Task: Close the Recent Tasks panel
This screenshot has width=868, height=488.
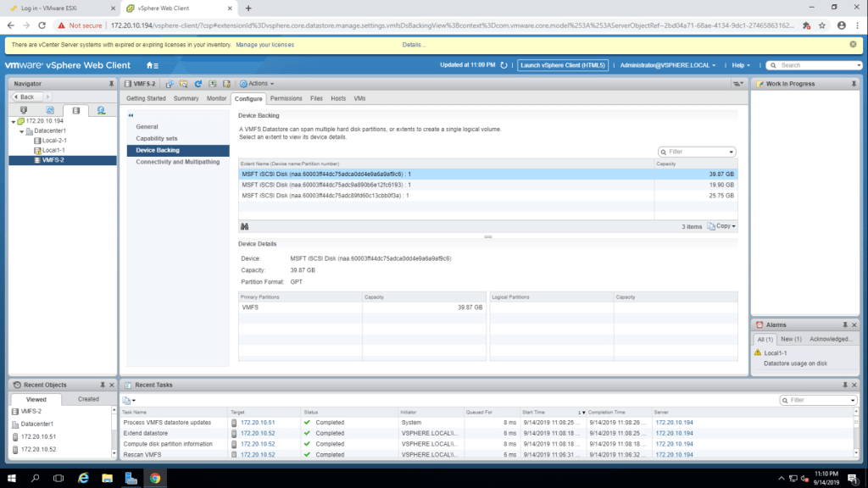Action: (854, 385)
